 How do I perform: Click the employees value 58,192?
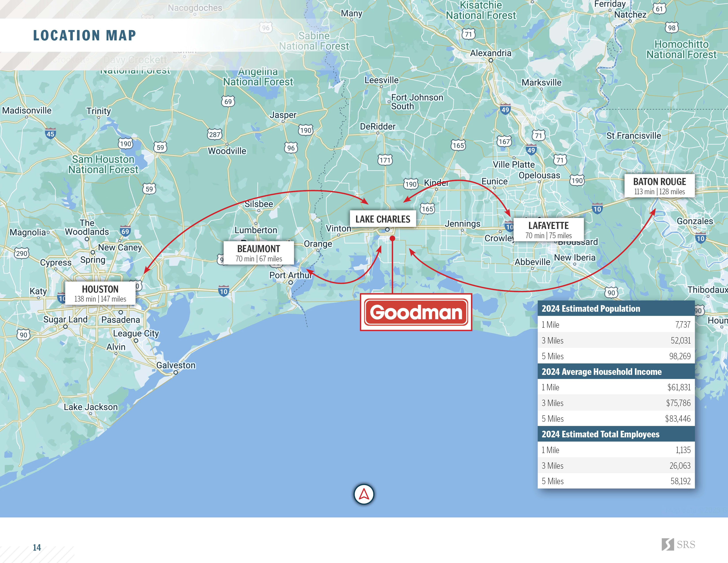pos(681,481)
